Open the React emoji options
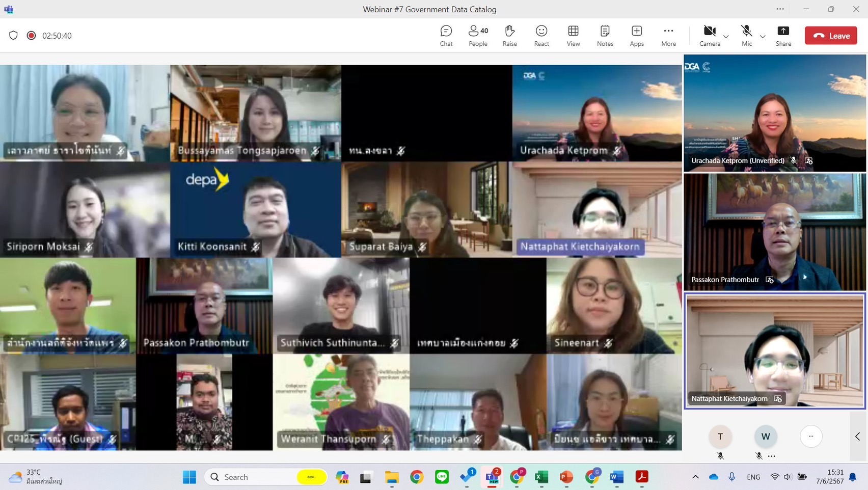Image resolution: width=868 pixels, height=490 pixels. (x=541, y=36)
